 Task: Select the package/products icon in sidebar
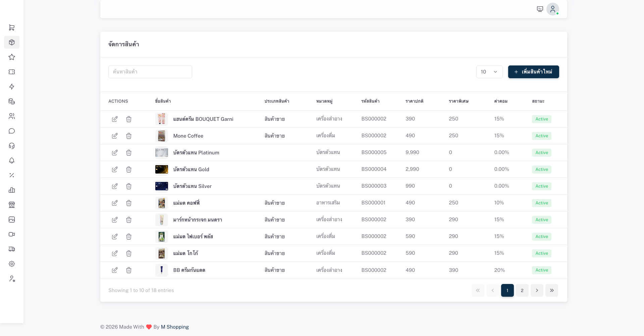[x=12, y=42]
